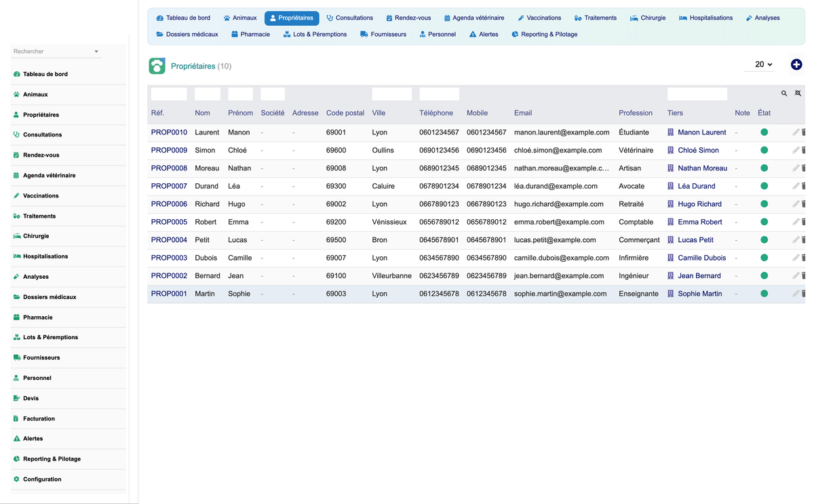The width and height of the screenshot is (814, 504).
Task: Click edit pencil icon for PROP0010 row
Action: click(796, 132)
